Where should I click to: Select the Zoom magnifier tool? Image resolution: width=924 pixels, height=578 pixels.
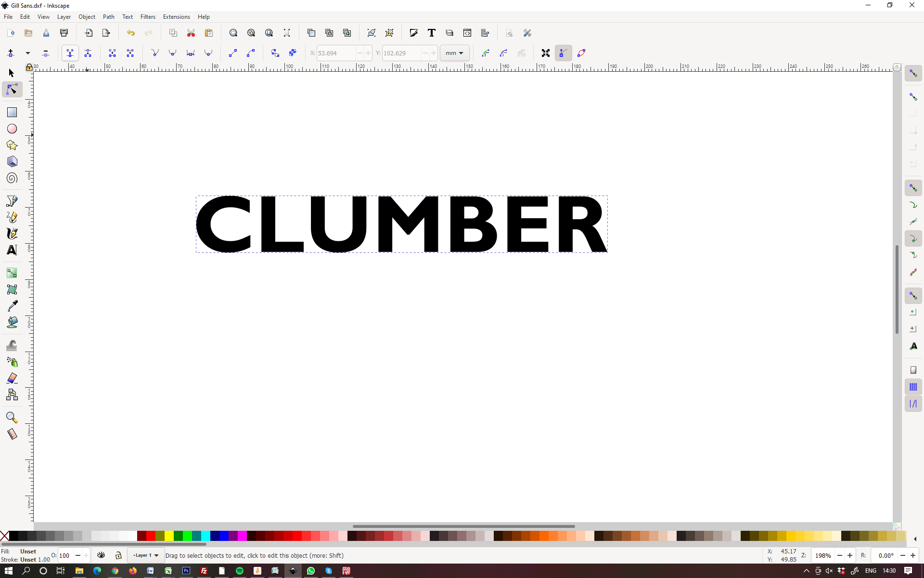point(12,418)
